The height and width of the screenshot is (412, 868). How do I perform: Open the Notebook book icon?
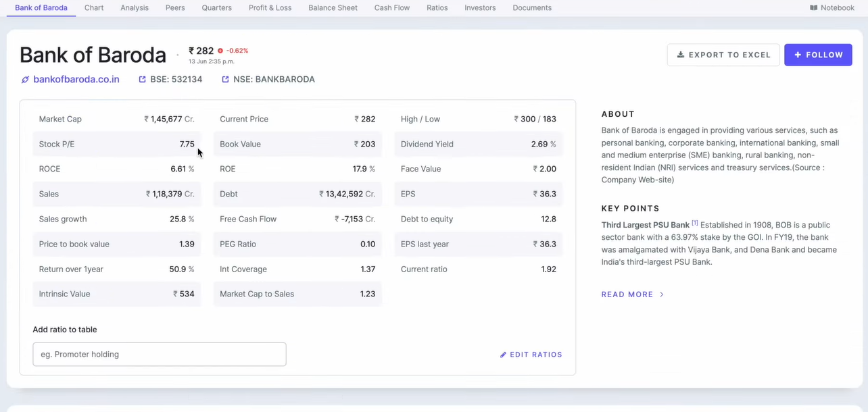click(x=813, y=8)
